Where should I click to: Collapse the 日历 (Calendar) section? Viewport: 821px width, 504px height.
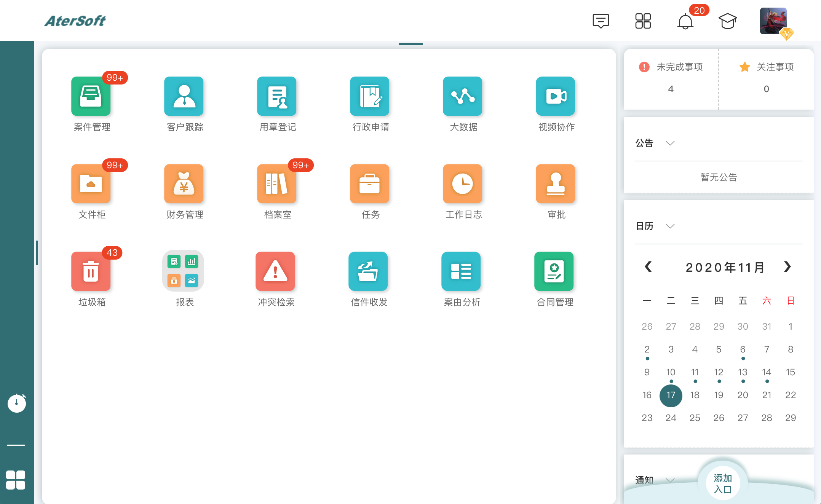(x=671, y=226)
